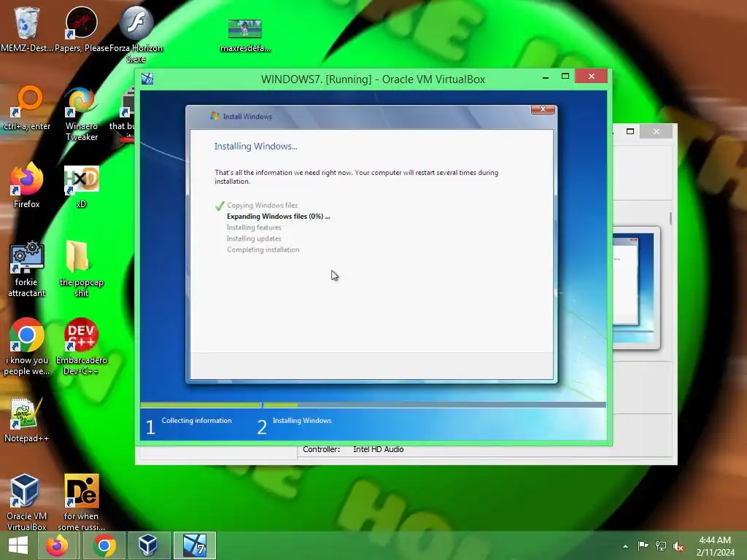Close the WINDOWS7 VirtualBox window
Viewport: 747px width, 560px height.
[x=591, y=76]
